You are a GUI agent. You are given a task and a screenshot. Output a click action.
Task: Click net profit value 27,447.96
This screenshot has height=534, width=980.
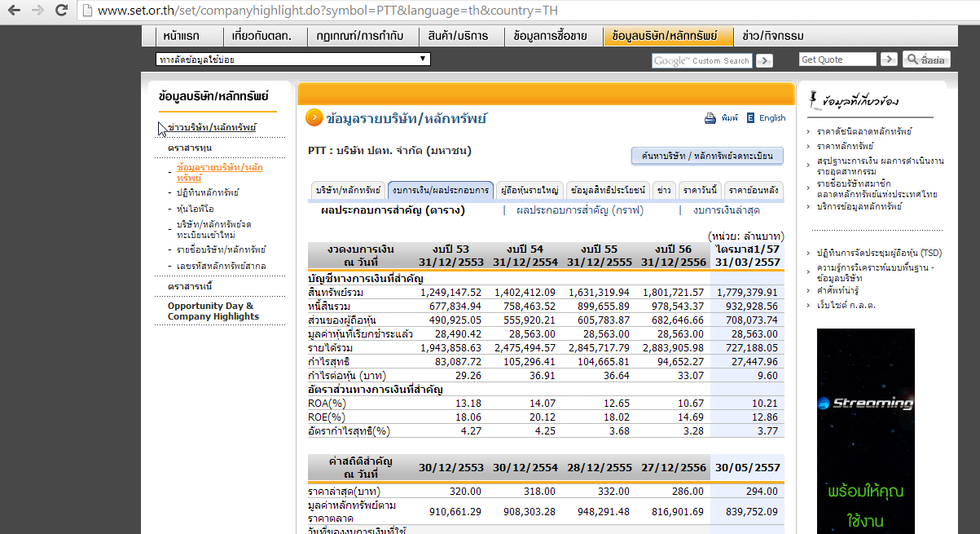(752, 361)
